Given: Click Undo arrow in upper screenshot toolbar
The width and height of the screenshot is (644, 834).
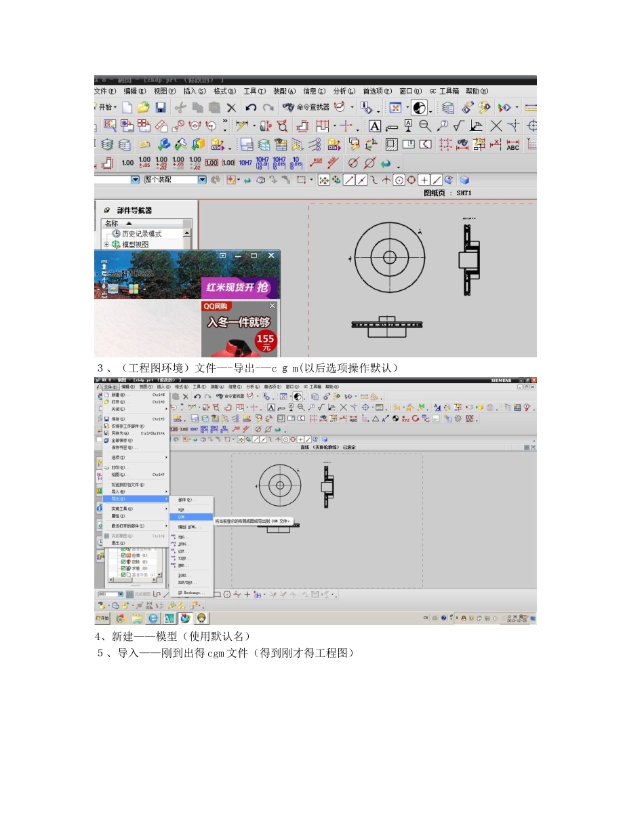Looking at the screenshot, I should click(251, 107).
